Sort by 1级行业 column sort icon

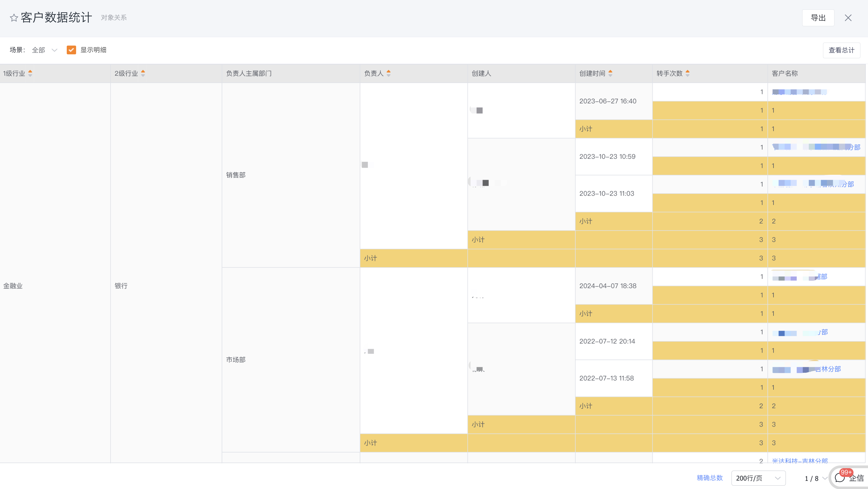pyautogui.click(x=30, y=73)
